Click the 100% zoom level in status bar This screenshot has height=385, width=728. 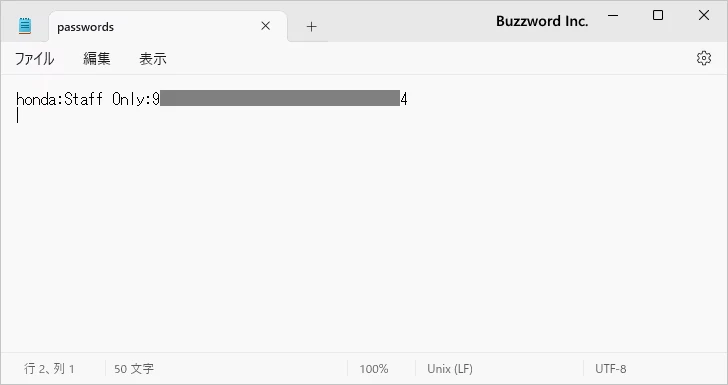[374, 369]
